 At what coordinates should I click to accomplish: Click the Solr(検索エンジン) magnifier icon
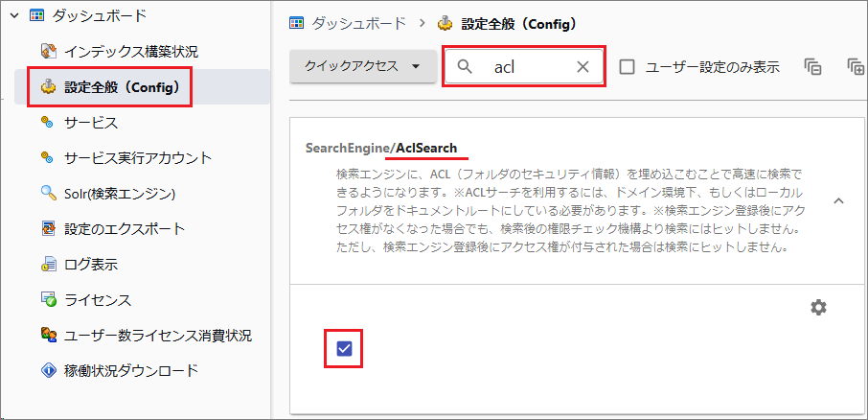click(x=48, y=194)
